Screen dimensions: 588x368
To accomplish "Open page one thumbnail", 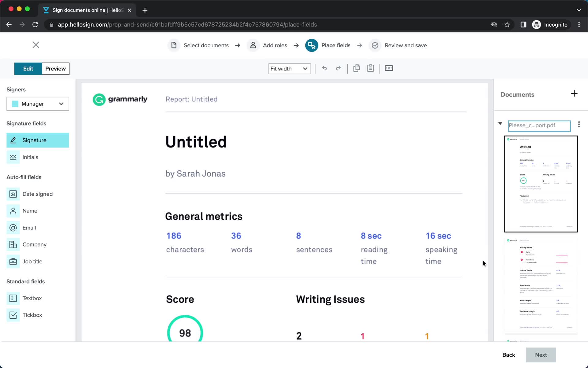I will pyautogui.click(x=541, y=184).
